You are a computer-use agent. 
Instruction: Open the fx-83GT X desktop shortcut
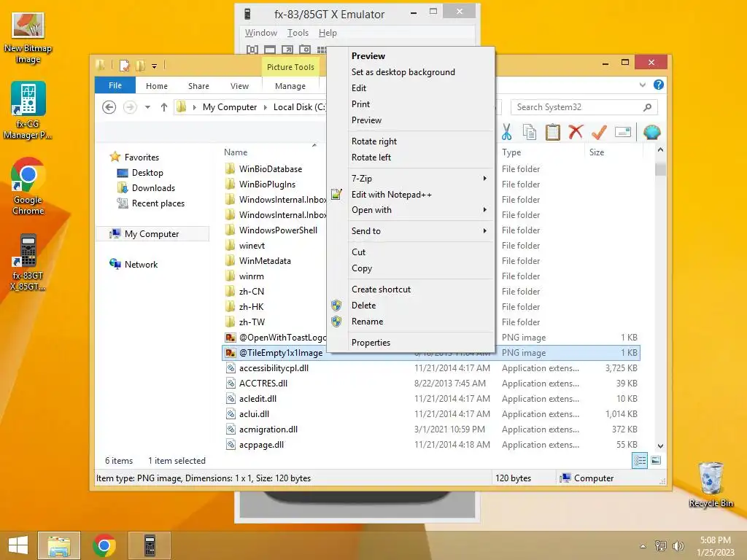pyautogui.click(x=28, y=262)
